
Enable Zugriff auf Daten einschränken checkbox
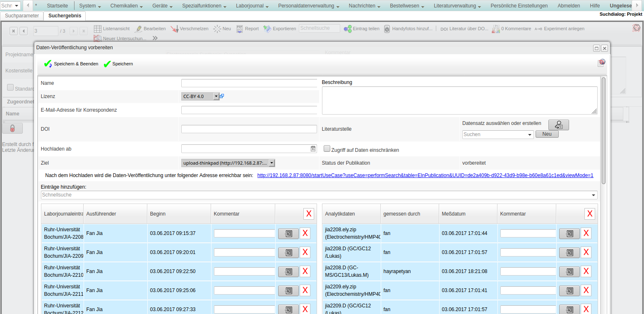click(327, 149)
